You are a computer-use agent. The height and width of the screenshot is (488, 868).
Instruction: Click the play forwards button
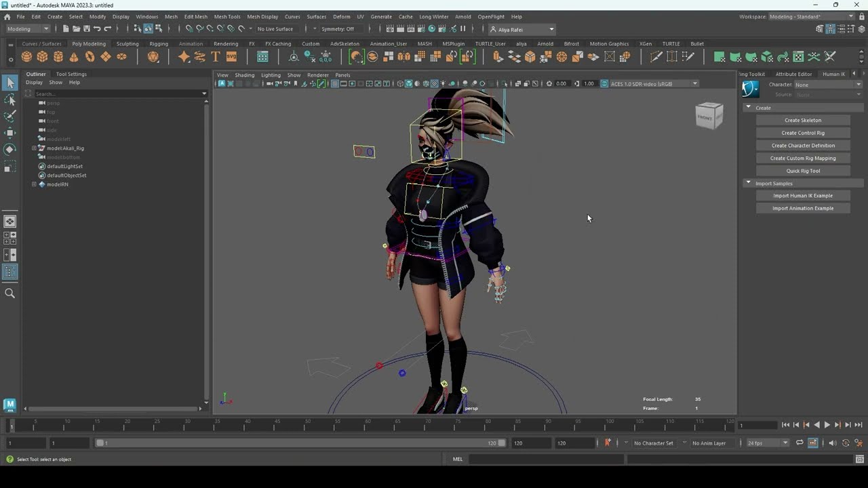tap(827, 425)
